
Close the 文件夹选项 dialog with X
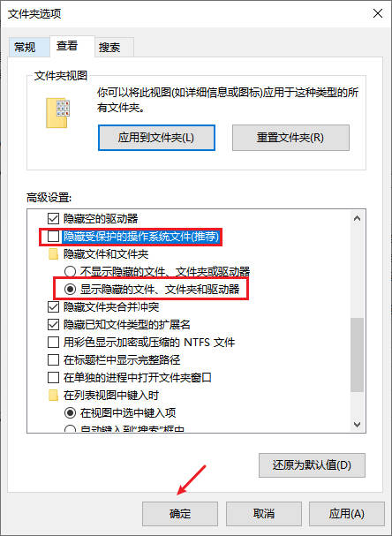[x=378, y=13]
